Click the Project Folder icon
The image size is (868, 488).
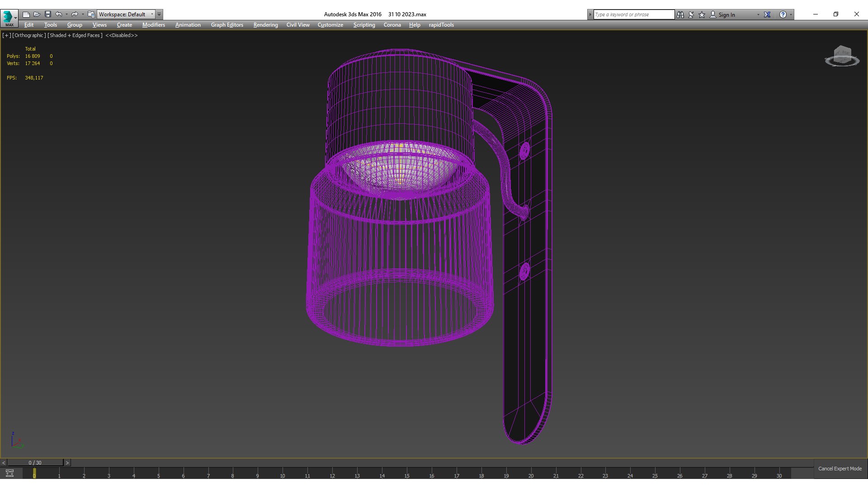91,14
